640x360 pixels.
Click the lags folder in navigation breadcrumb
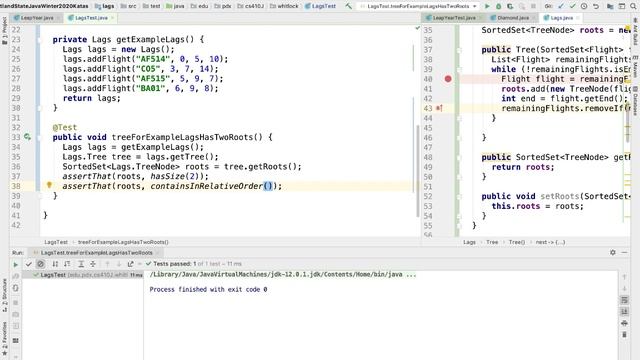pos(105,6)
